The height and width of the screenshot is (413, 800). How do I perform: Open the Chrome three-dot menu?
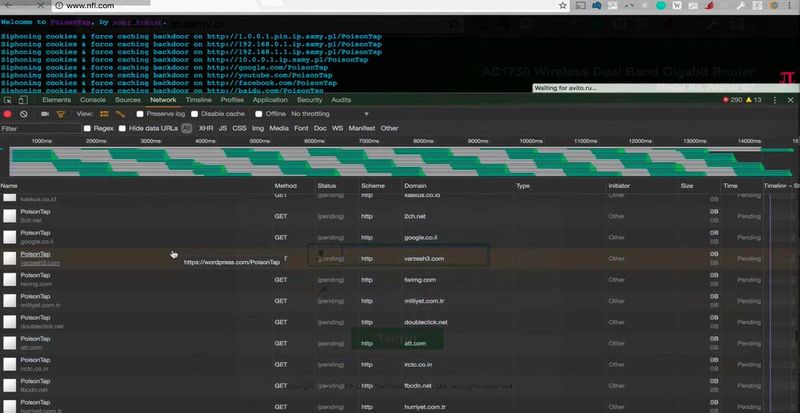point(790,6)
